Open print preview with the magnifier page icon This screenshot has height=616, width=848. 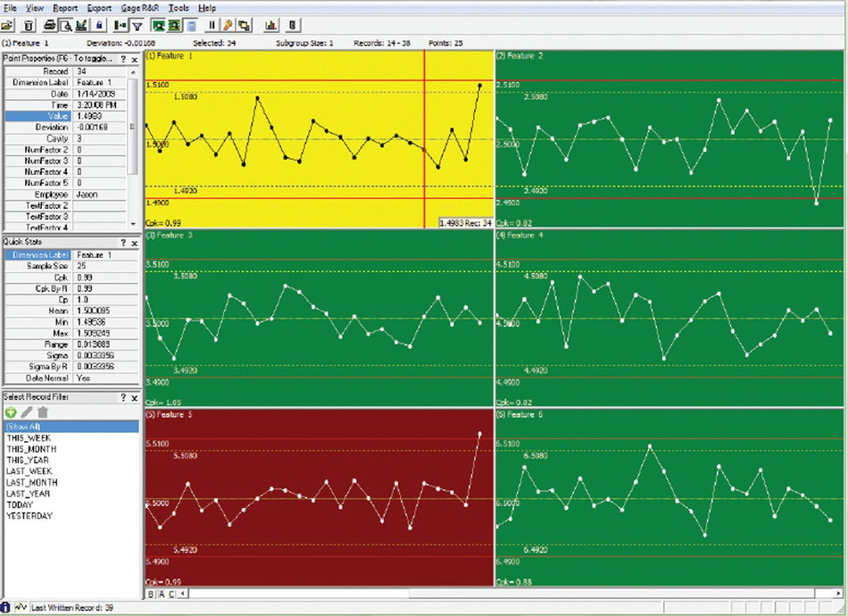(65, 25)
